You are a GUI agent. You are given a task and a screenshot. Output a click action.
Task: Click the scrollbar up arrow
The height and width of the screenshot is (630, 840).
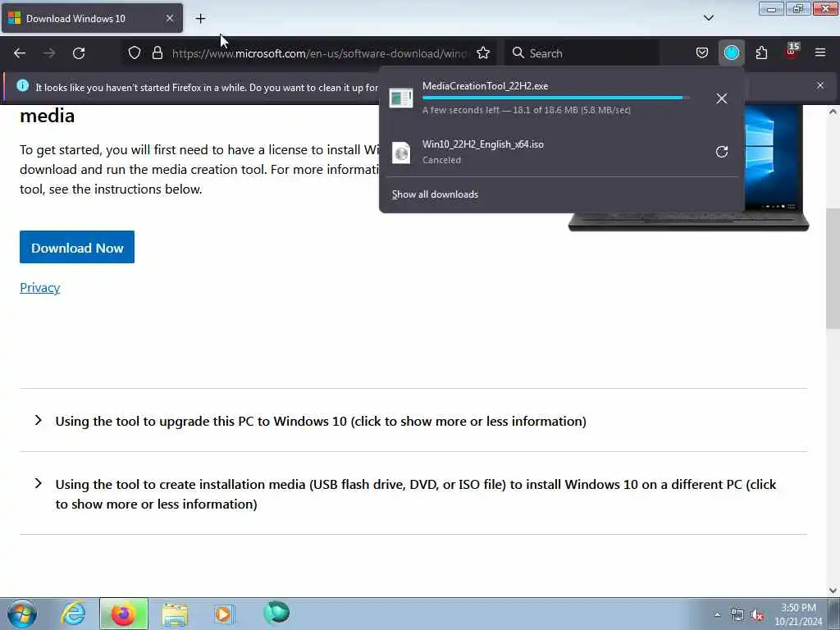click(x=833, y=112)
